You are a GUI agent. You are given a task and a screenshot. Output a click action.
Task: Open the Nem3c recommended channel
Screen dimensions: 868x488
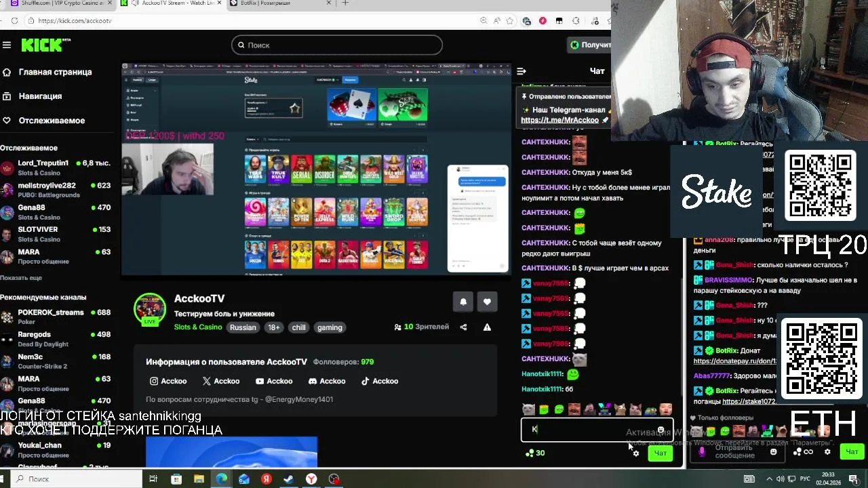pyautogui.click(x=56, y=361)
